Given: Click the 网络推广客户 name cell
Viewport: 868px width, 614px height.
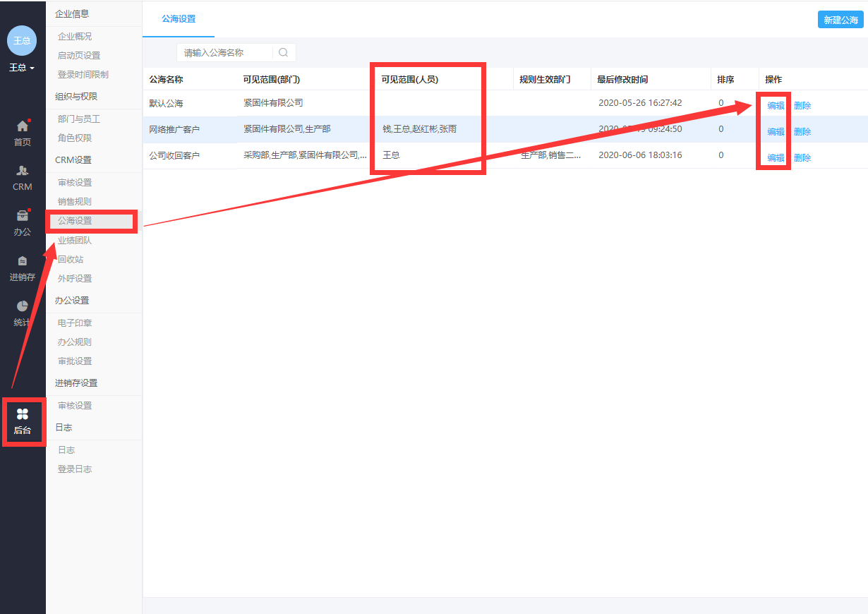Looking at the screenshot, I should (x=174, y=130).
